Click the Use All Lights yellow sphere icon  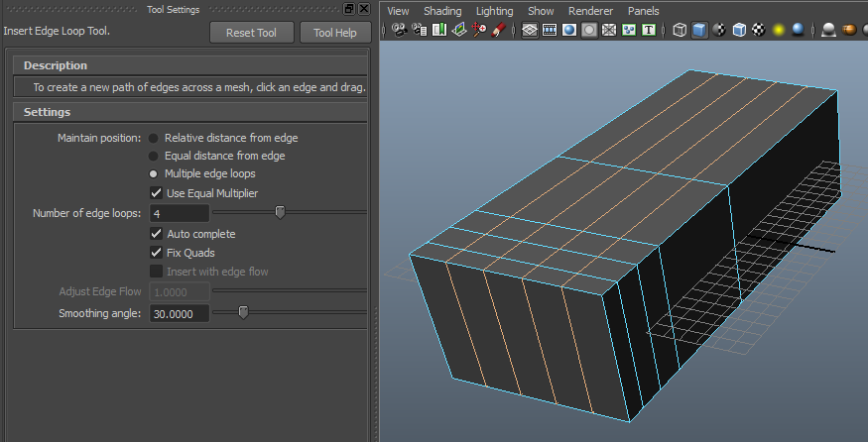point(779,30)
